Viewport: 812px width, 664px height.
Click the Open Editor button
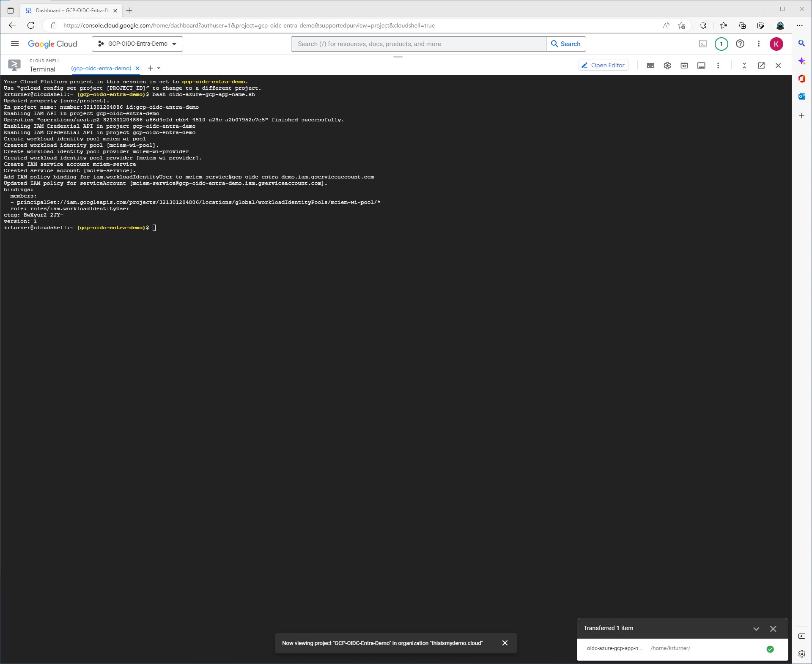[x=603, y=65]
